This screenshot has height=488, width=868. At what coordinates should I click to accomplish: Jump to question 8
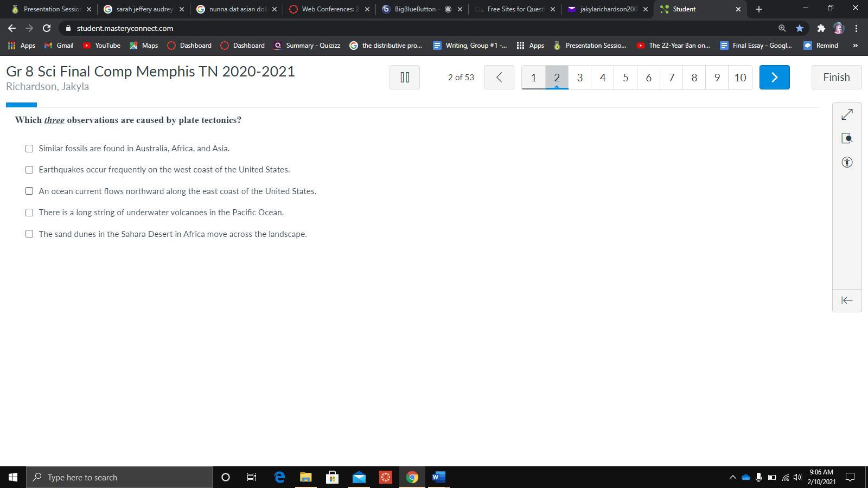(x=694, y=77)
